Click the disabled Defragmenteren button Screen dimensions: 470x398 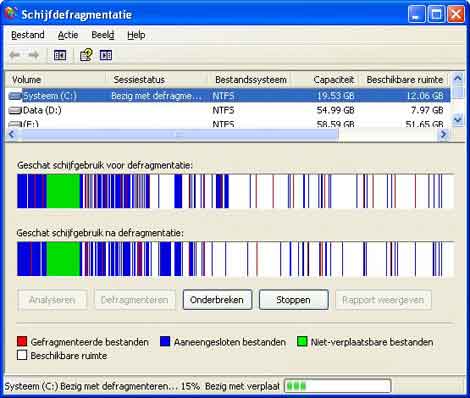pyautogui.click(x=135, y=300)
